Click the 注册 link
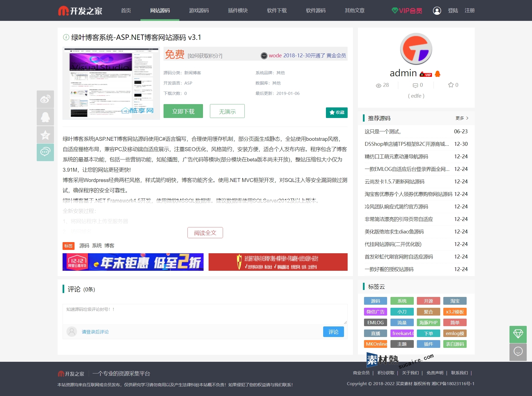The width and height of the screenshot is (532, 396). [x=469, y=11]
